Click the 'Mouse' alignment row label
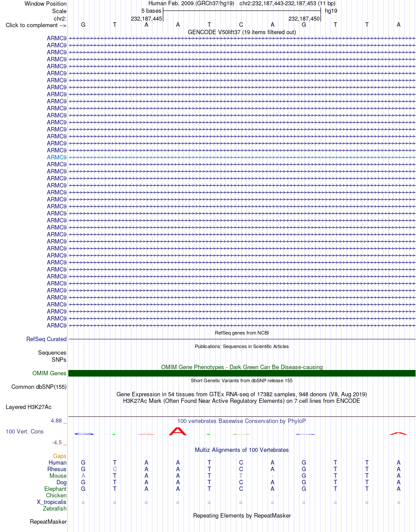 pyautogui.click(x=58, y=476)
